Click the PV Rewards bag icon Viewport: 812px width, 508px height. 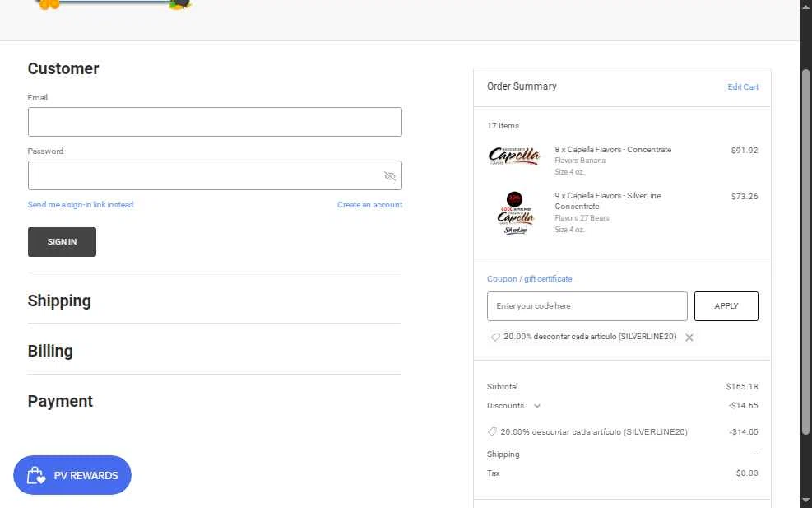click(35, 476)
